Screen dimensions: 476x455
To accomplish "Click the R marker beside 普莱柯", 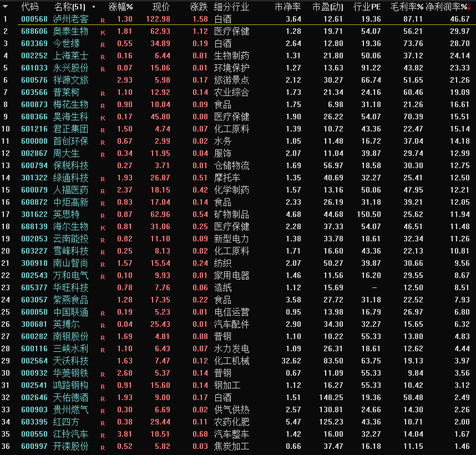I will (x=103, y=93).
